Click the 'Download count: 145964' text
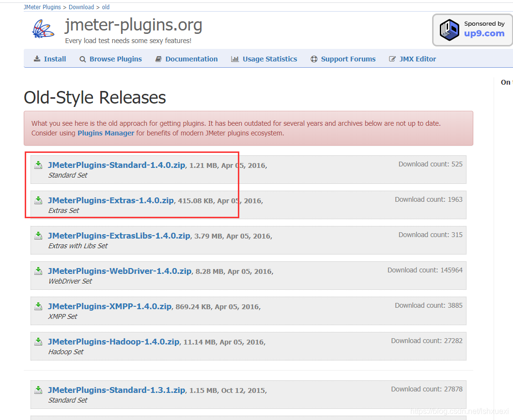 (425, 270)
